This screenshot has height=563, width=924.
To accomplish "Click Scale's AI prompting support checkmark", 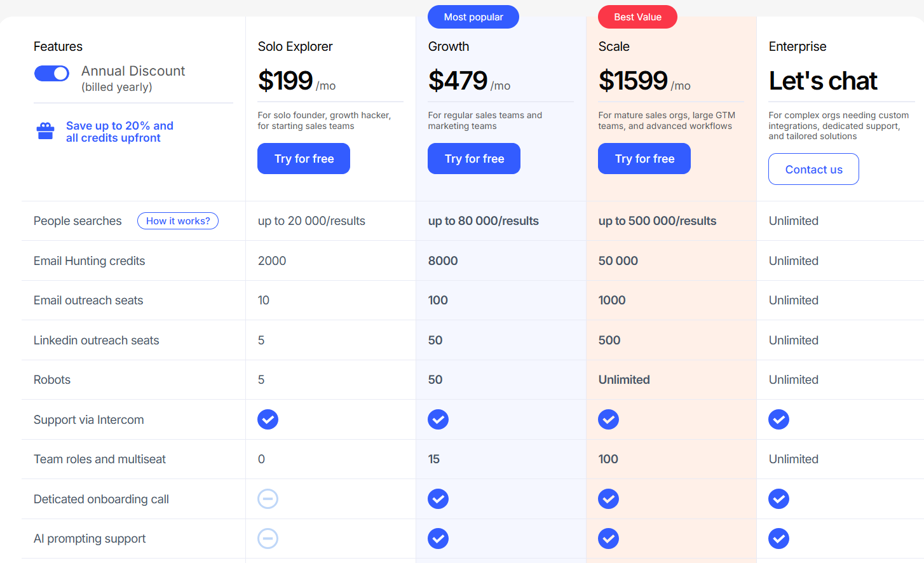I will click(608, 538).
